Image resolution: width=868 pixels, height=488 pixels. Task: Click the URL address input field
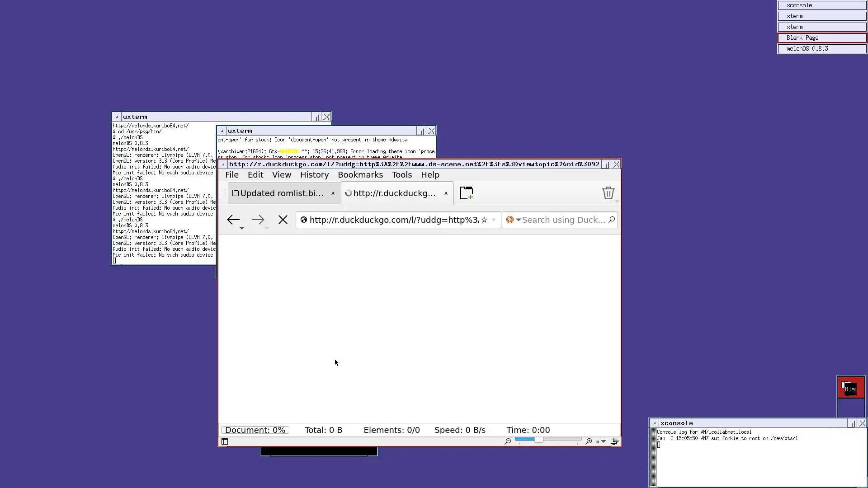click(393, 220)
